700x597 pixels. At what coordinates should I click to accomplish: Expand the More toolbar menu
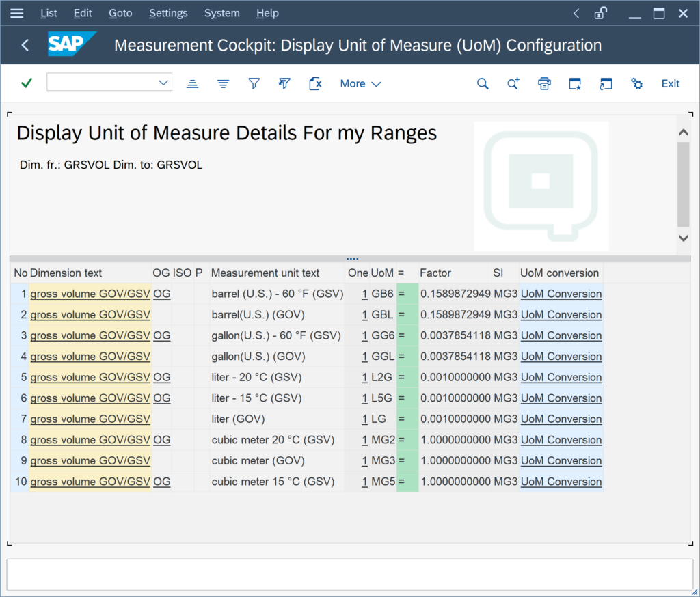pyautogui.click(x=360, y=83)
